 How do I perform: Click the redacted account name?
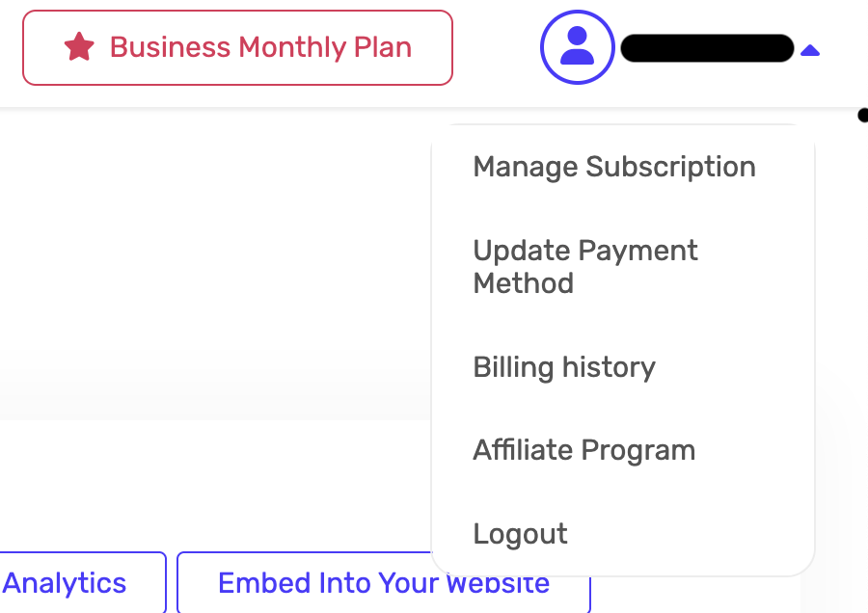[x=707, y=48]
